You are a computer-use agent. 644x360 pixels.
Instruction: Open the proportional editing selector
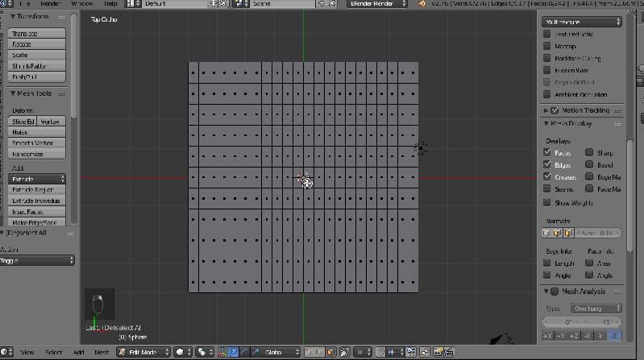click(362, 352)
